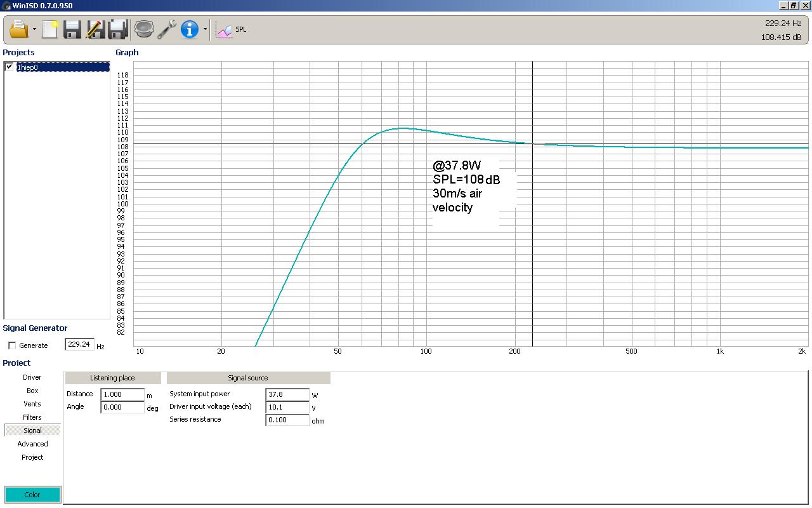Save the project with the floppy disk icon

coord(72,29)
